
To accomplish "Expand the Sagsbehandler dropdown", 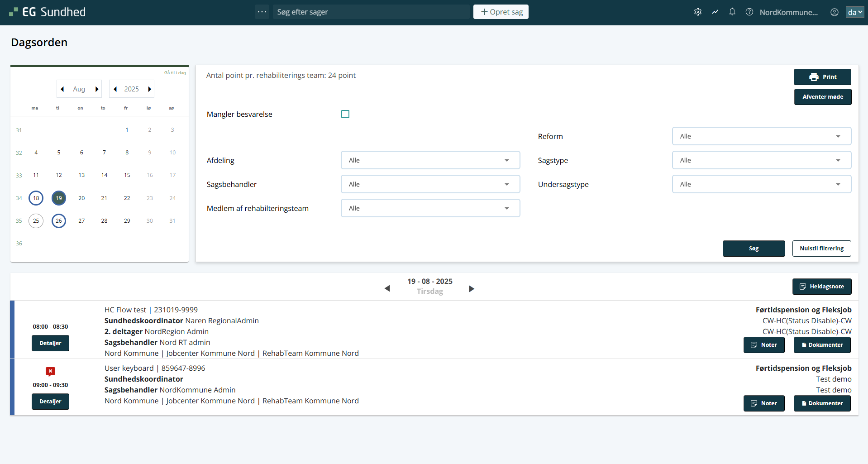I will coord(430,184).
